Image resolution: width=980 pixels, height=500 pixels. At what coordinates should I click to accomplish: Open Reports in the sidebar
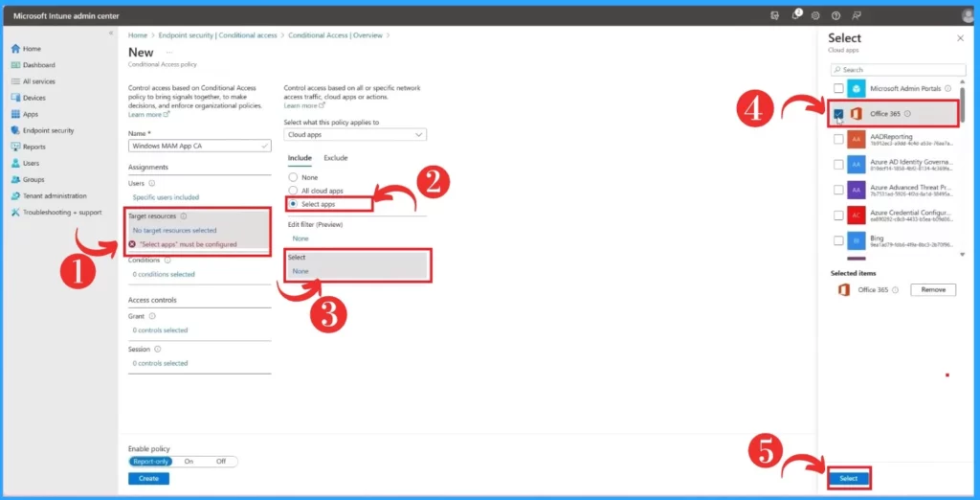tap(28, 147)
